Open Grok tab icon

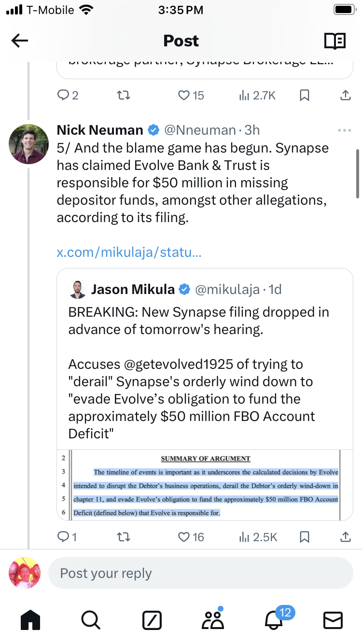(x=152, y=620)
